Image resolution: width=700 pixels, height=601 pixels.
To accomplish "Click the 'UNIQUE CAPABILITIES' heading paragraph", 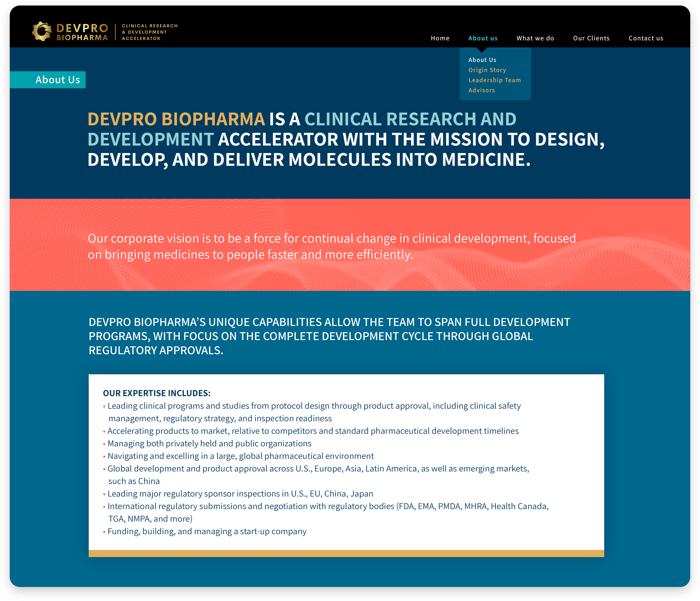I will [x=329, y=336].
